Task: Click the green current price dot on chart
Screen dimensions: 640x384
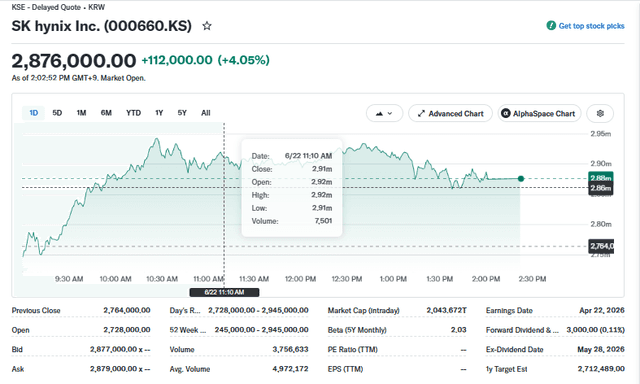Action: pos(521,178)
